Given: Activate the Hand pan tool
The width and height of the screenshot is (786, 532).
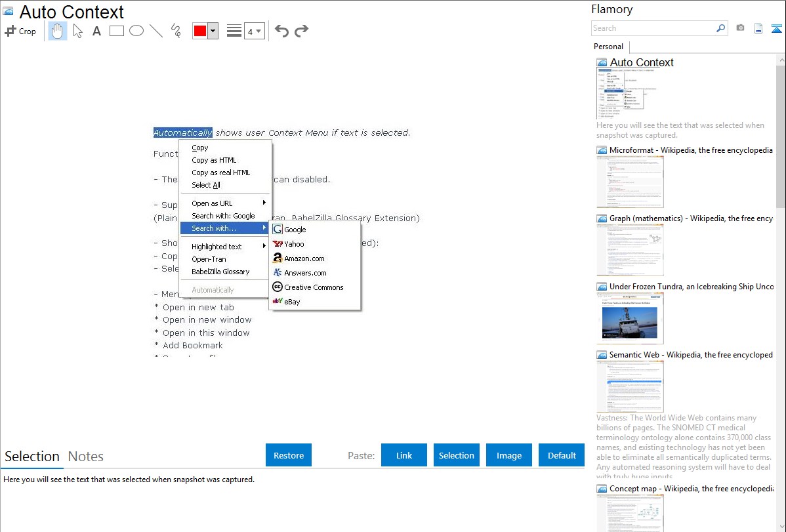Looking at the screenshot, I should (x=57, y=31).
